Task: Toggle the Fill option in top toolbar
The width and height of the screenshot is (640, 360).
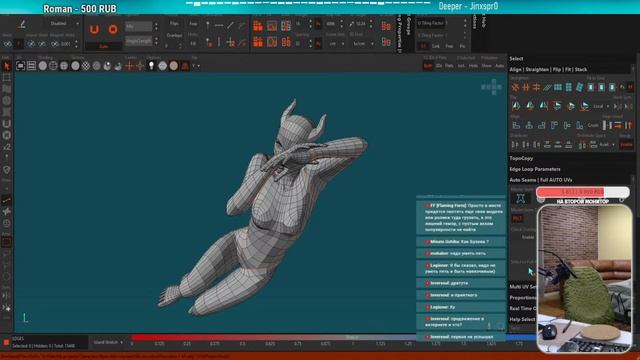Action: (x=193, y=43)
